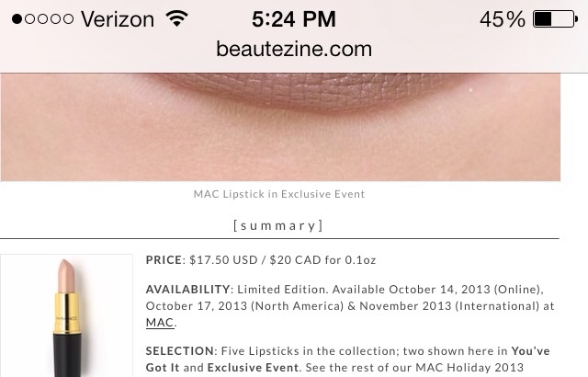The width and height of the screenshot is (588, 377).
Task: Tap the PRICE label text
Action: 164,260
